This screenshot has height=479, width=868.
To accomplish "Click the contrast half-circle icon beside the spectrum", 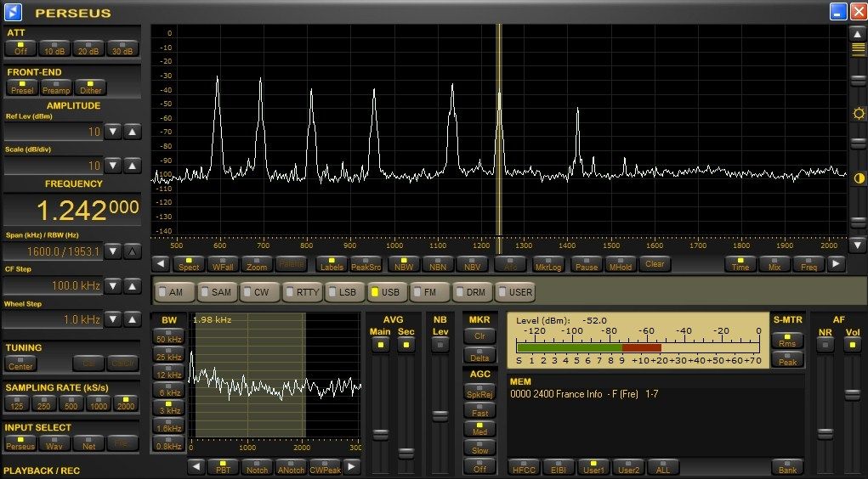I will point(859,178).
